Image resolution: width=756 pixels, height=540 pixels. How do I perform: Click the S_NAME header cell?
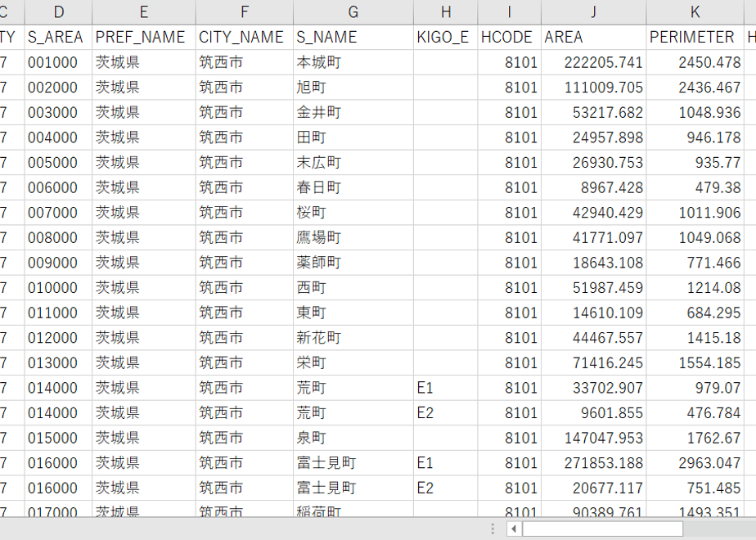coord(353,37)
